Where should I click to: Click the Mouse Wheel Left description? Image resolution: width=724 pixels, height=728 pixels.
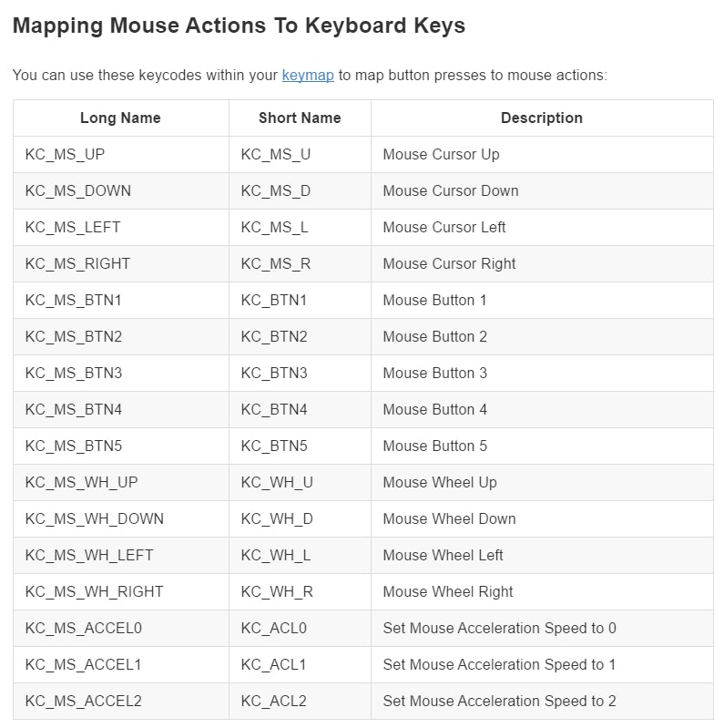pyautogui.click(x=443, y=555)
